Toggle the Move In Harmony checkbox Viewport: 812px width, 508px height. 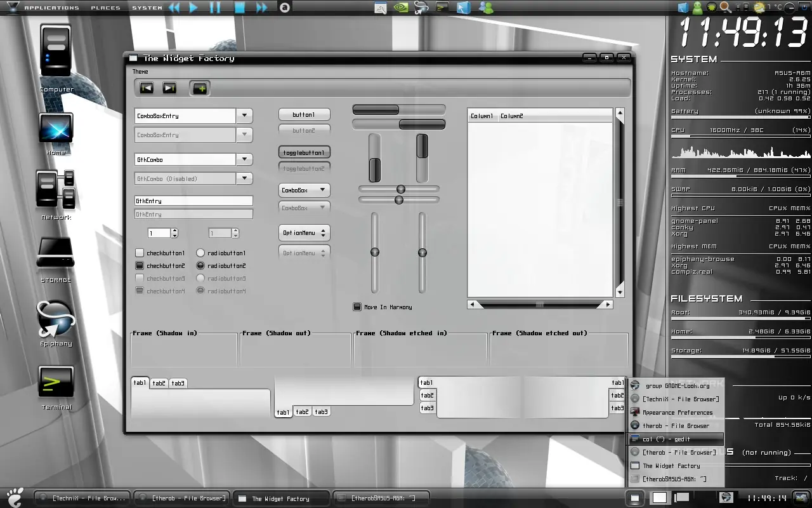click(x=357, y=307)
